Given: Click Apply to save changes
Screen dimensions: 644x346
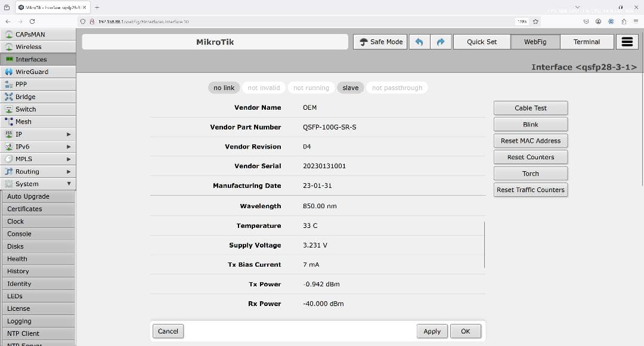Looking at the screenshot, I should (x=432, y=331).
